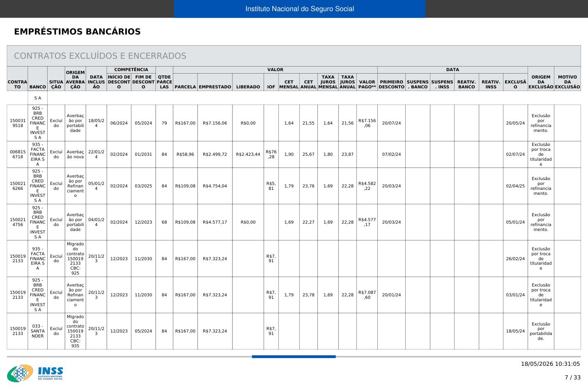Select the installment count 79
Screen dimensions: 588x388
[x=164, y=123]
